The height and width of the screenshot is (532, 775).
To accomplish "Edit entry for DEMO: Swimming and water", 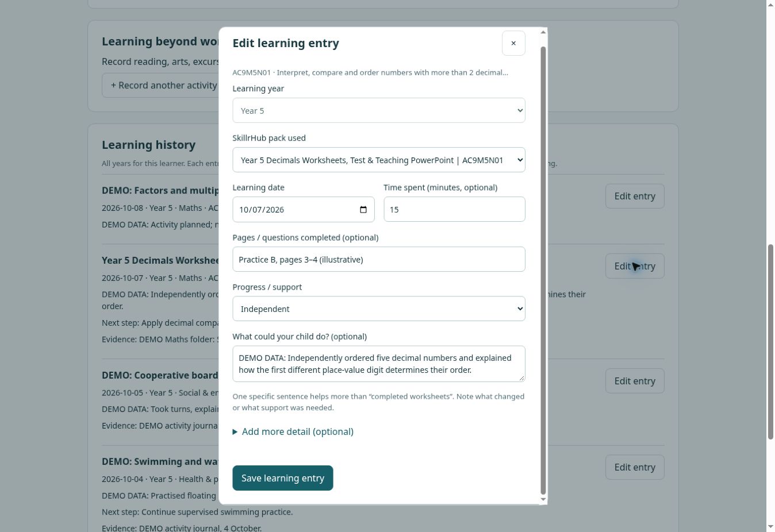I will pyautogui.click(x=635, y=467).
